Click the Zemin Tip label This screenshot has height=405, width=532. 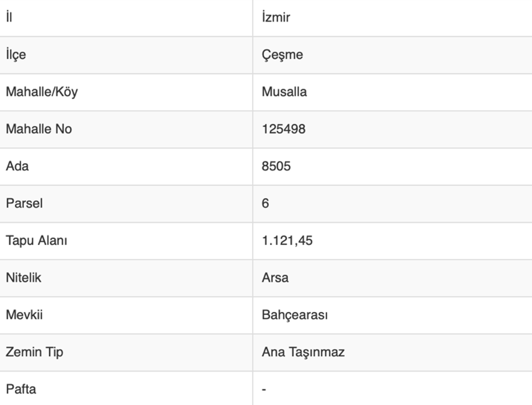[34, 352]
